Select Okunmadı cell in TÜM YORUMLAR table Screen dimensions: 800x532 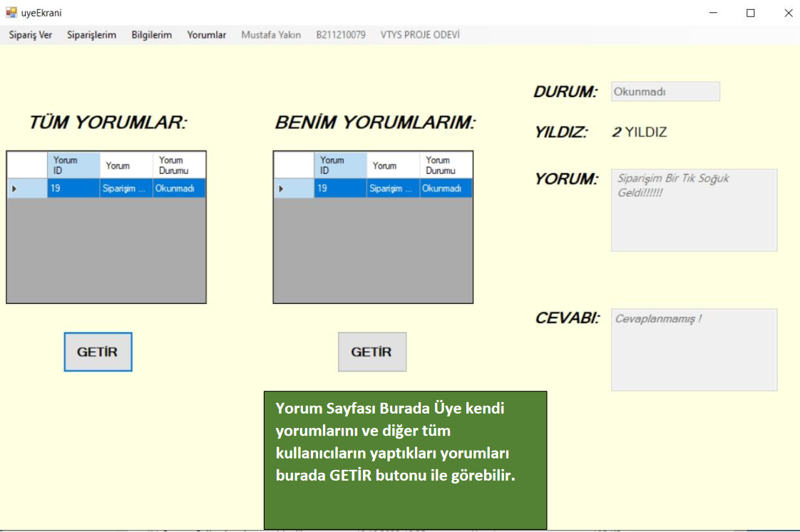pyautogui.click(x=178, y=189)
